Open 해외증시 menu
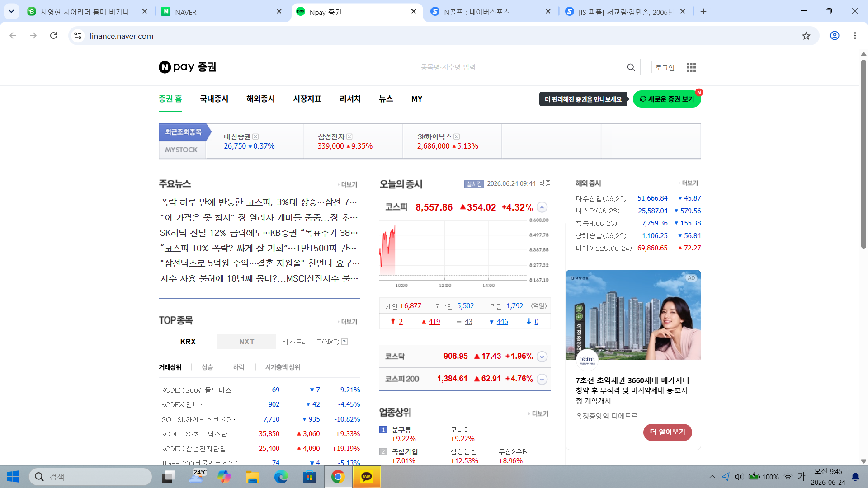The image size is (868, 488). click(x=260, y=99)
